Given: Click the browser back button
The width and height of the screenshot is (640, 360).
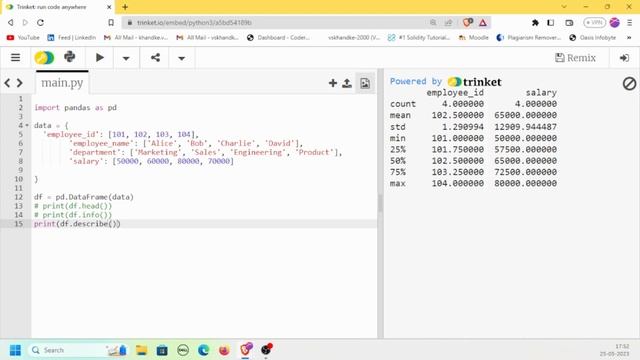Looking at the screenshot, I should pos(11,22).
